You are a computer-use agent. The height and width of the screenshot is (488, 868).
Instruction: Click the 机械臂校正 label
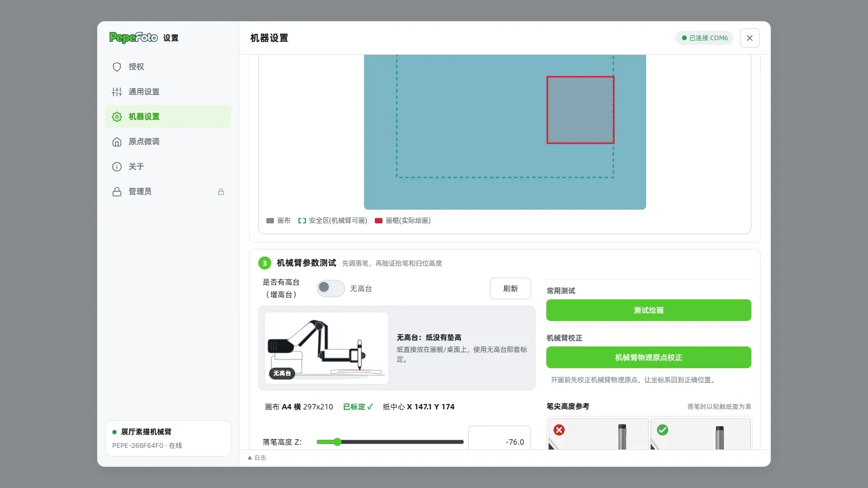pos(564,338)
